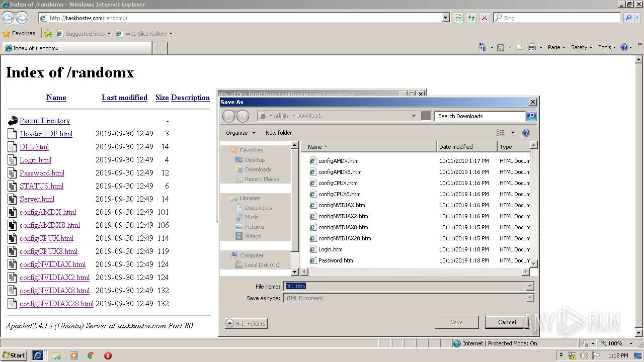Click Save As dialog forward arrow
The image size is (644, 362).
pyautogui.click(x=243, y=116)
